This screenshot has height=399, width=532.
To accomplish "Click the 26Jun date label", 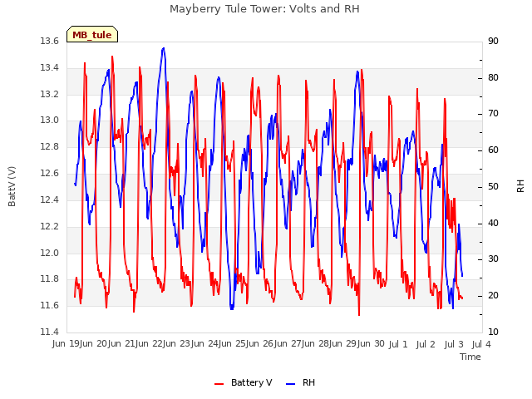I will [x=275, y=344].
